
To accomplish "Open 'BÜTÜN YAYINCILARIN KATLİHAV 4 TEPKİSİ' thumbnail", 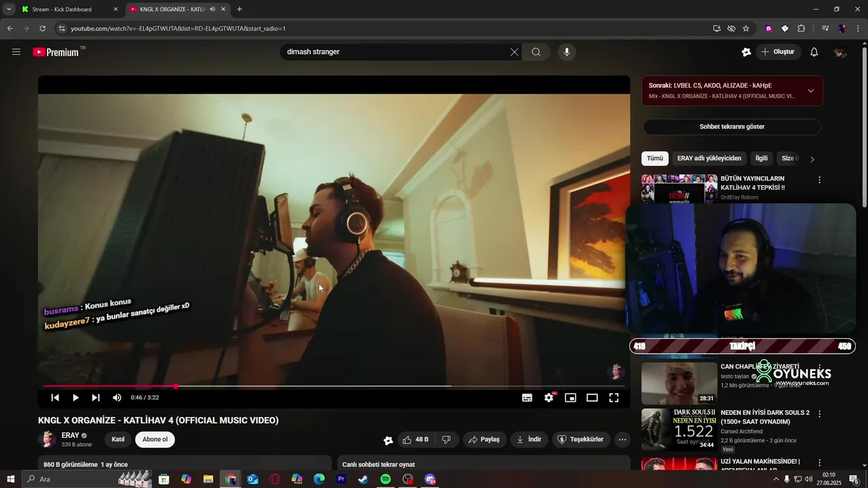I will pos(679,188).
